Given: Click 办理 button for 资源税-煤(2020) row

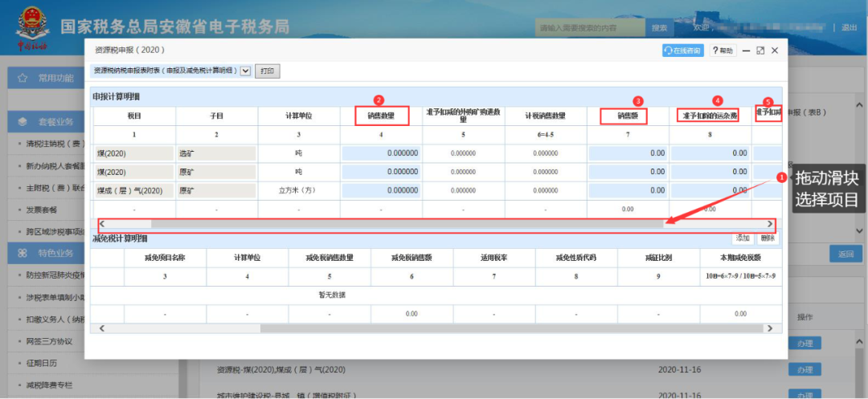Looking at the screenshot, I should pos(805,369).
